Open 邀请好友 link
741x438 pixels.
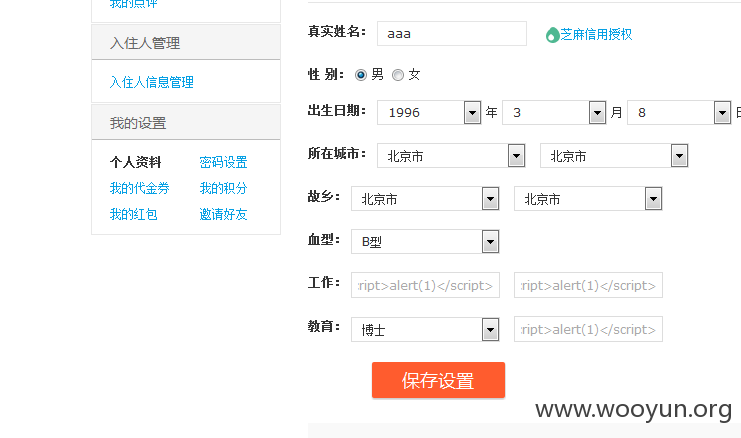(x=224, y=214)
